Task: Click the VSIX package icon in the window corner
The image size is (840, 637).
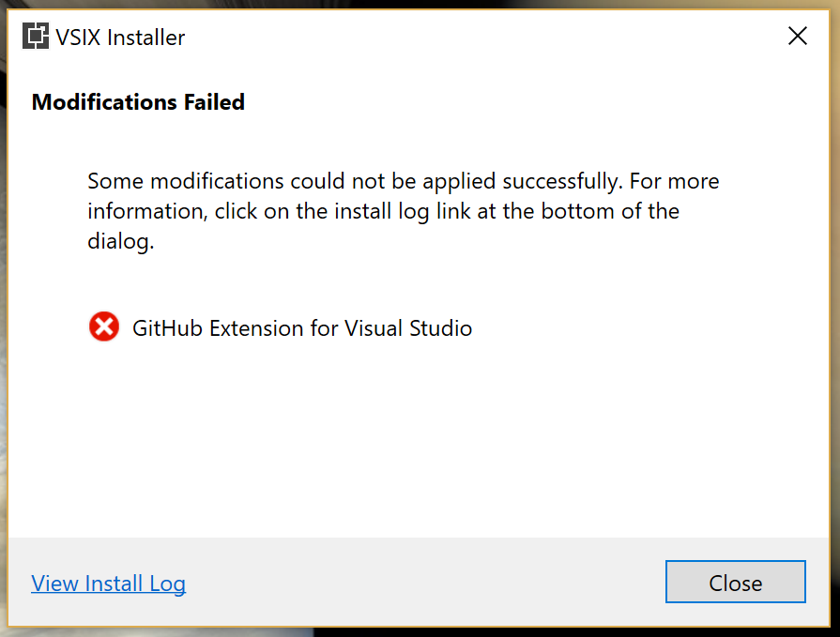Action: [x=35, y=36]
